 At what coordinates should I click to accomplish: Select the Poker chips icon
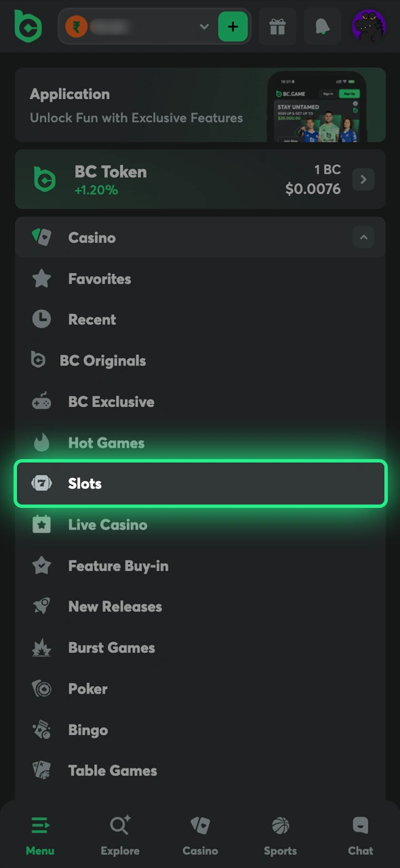point(41,688)
